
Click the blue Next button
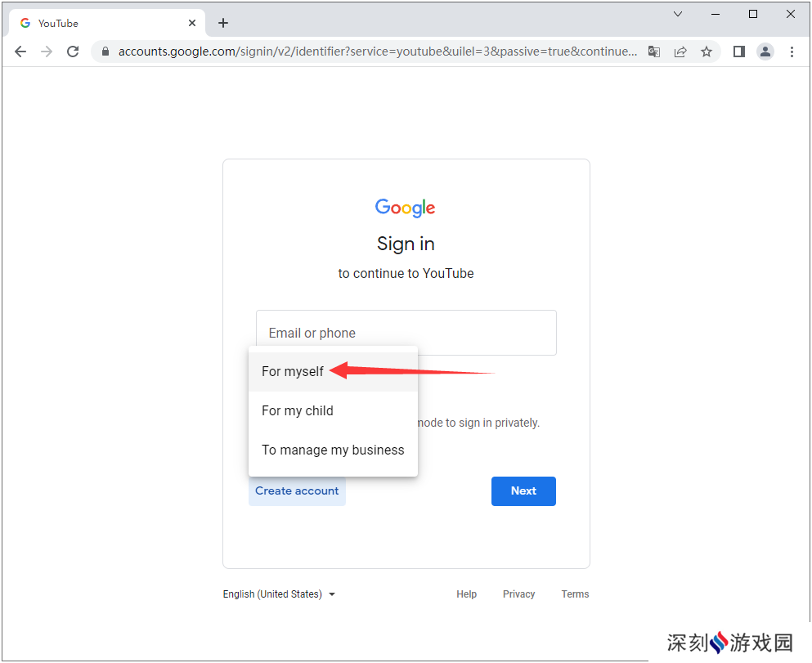tap(523, 491)
